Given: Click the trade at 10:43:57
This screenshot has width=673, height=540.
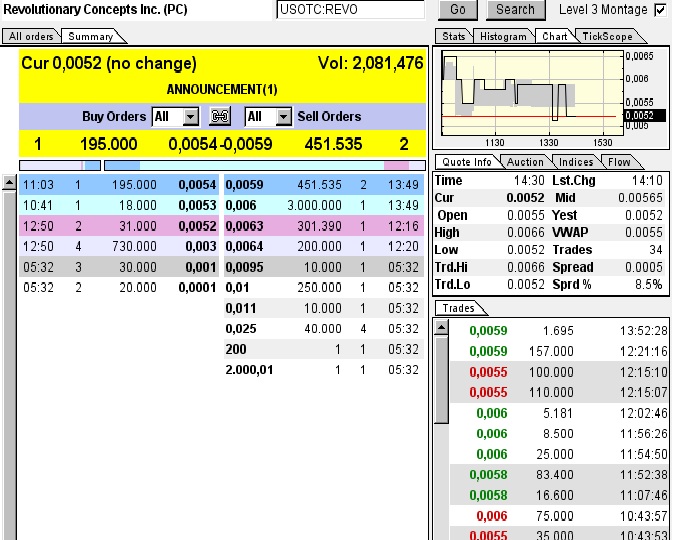Looking at the screenshot, I should point(560,516).
